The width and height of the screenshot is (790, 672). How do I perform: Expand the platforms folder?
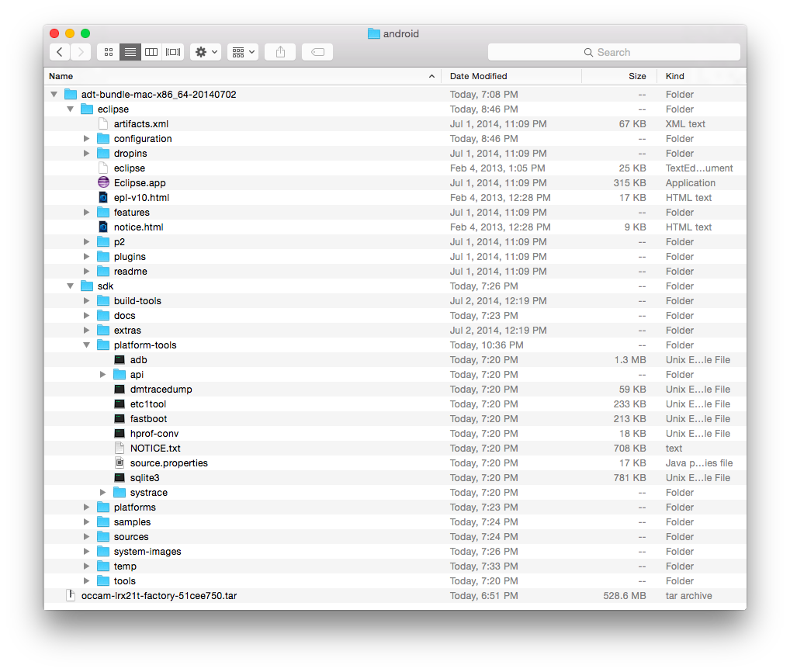pyautogui.click(x=87, y=507)
